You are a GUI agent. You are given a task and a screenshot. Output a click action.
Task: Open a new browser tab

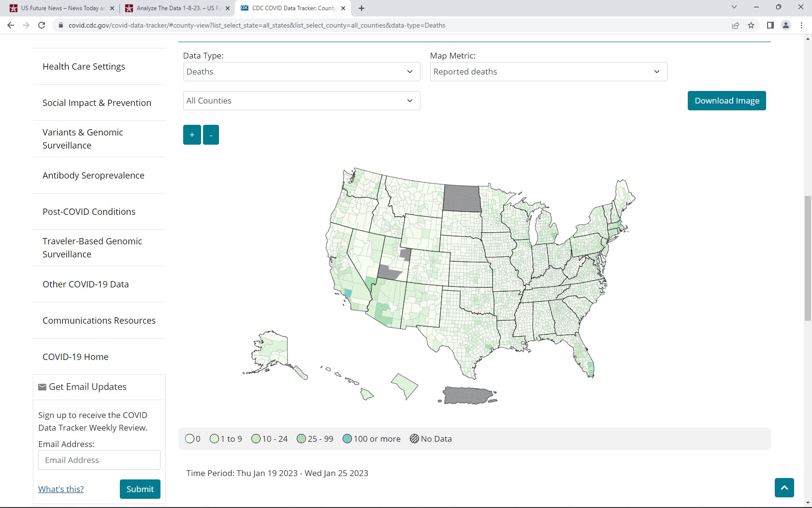click(x=362, y=8)
